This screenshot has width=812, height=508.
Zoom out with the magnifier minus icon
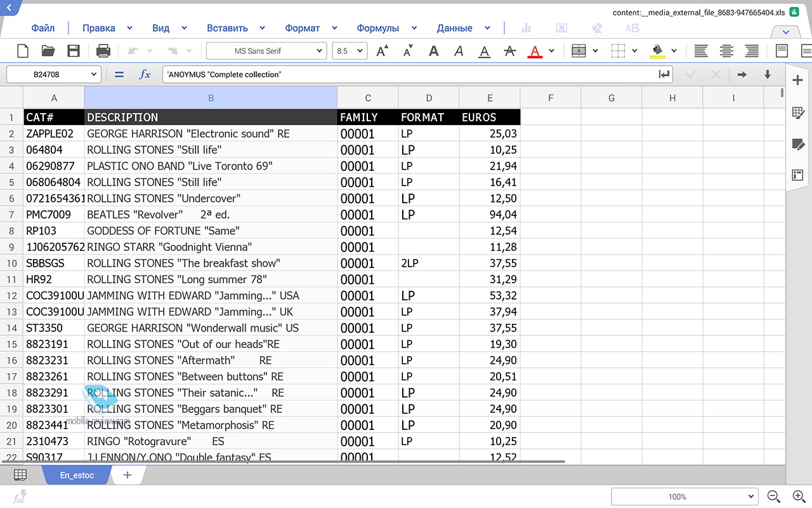(773, 497)
